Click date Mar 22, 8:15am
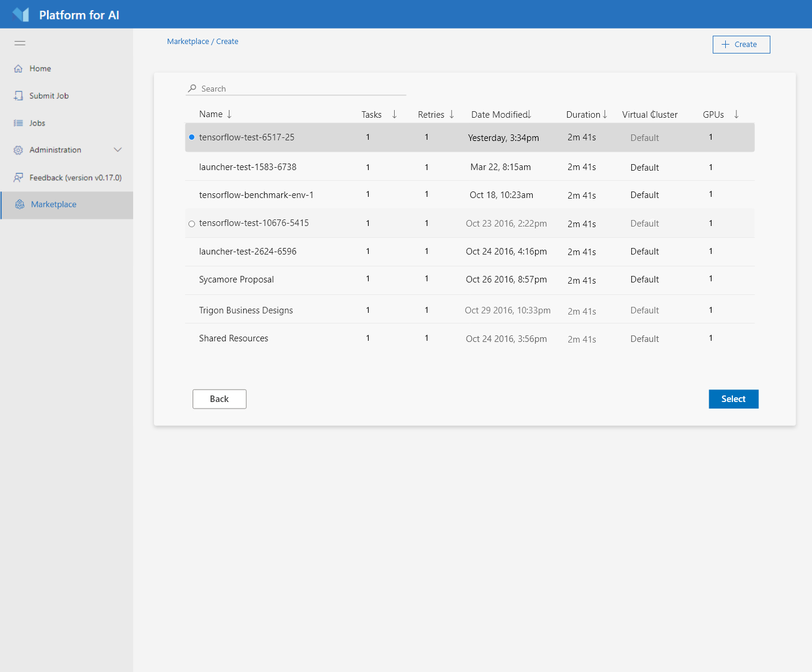This screenshot has height=672, width=812. click(501, 167)
